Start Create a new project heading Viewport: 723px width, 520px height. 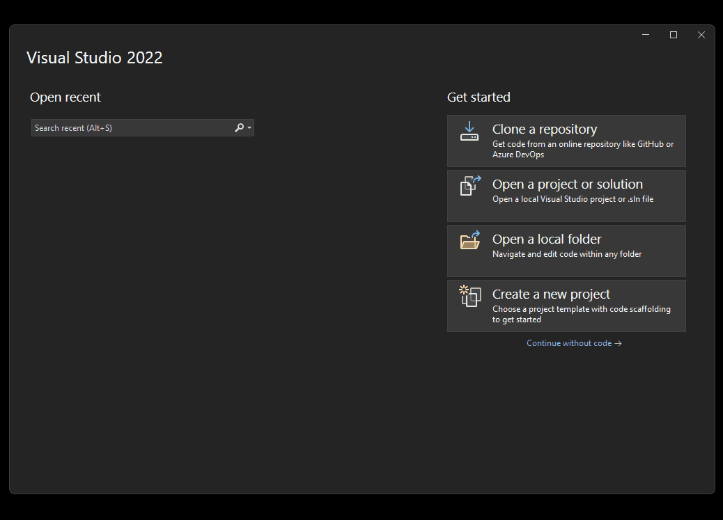tap(551, 294)
